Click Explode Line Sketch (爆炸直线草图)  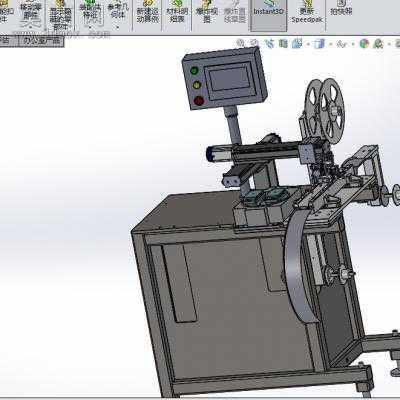(x=235, y=13)
